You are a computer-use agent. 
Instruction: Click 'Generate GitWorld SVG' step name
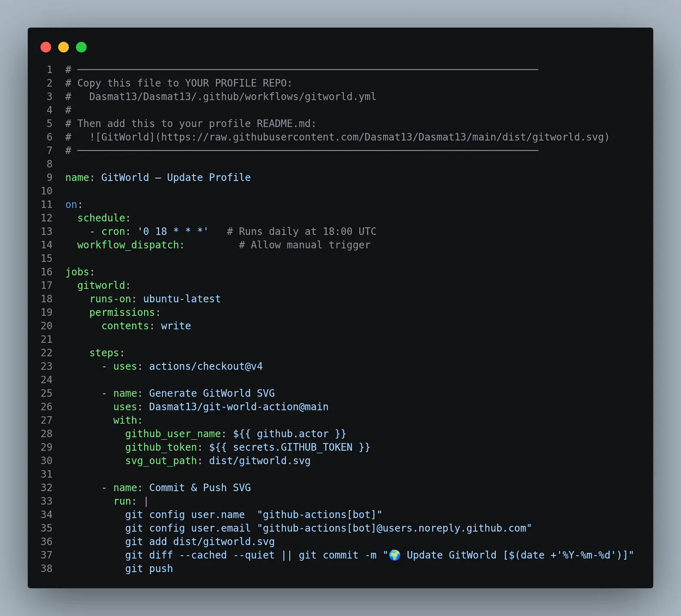coord(212,394)
